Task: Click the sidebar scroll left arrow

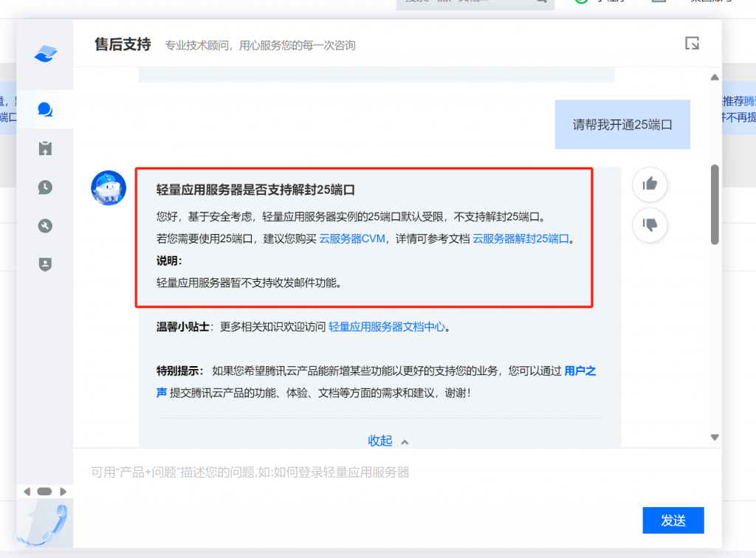Action: tap(27, 492)
